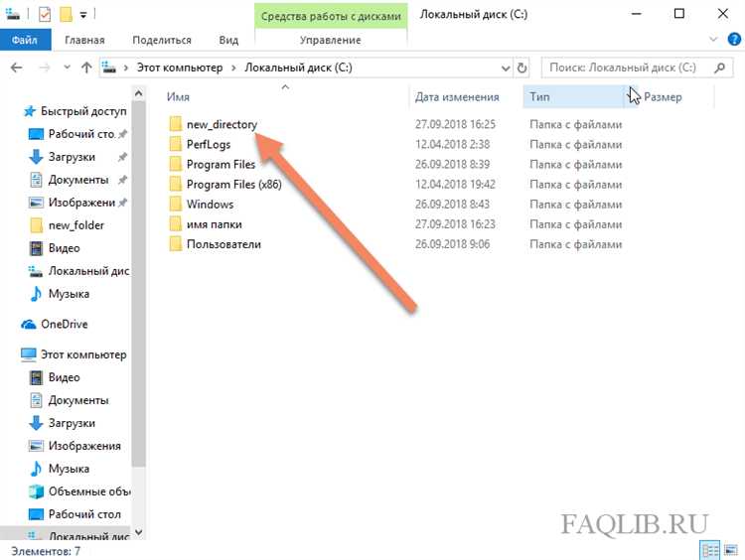Open Быстрый доступ in navigation pane
The height and width of the screenshot is (560, 745).
pos(83,111)
